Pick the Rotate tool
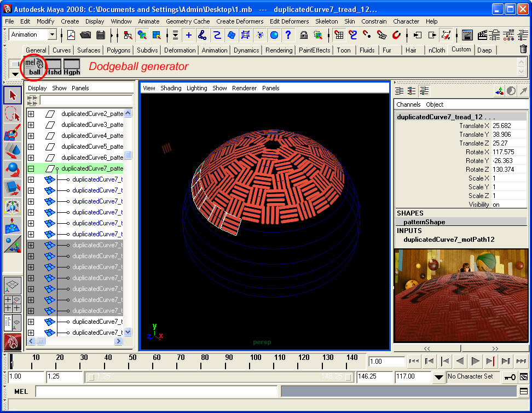This screenshot has width=532, height=413. (13, 170)
